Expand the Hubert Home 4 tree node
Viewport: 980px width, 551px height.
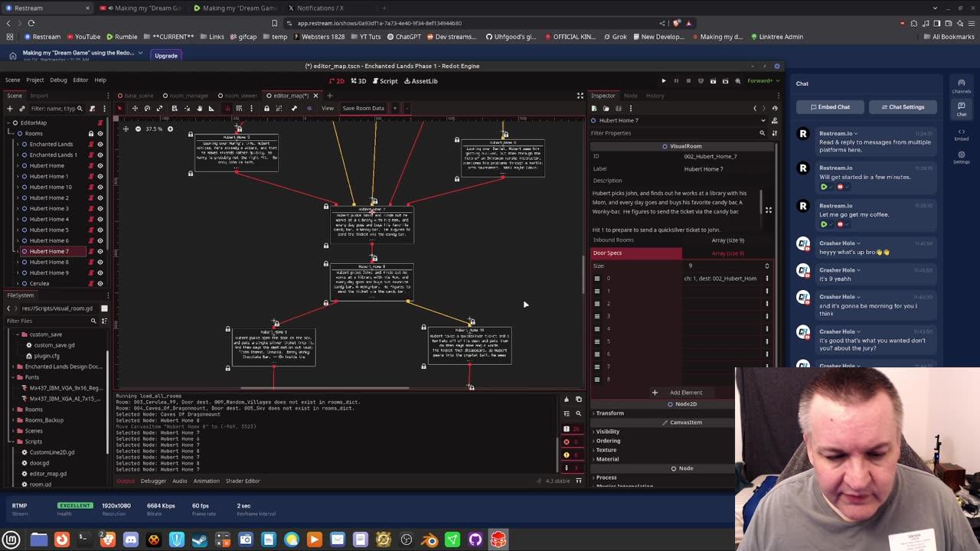point(18,219)
